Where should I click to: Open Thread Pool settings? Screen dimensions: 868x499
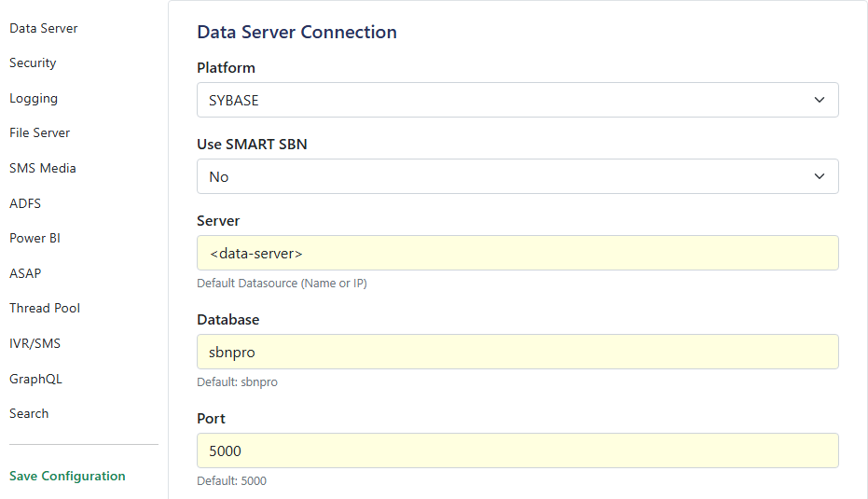45,308
